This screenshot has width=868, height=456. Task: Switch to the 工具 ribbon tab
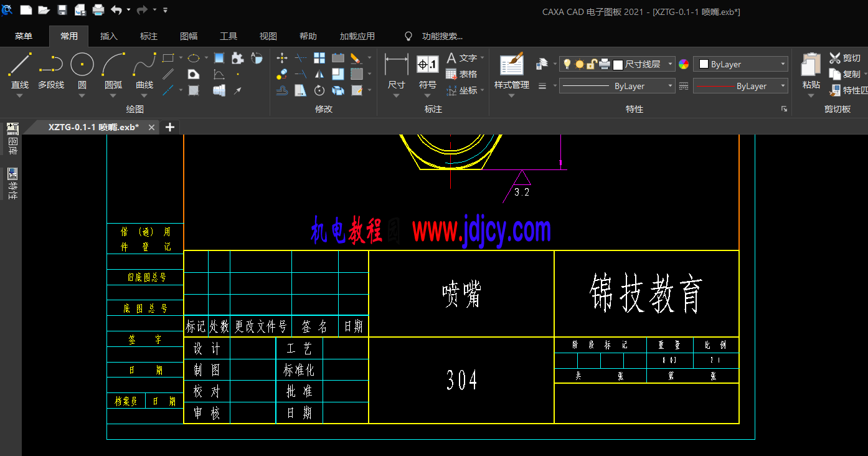click(229, 36)
